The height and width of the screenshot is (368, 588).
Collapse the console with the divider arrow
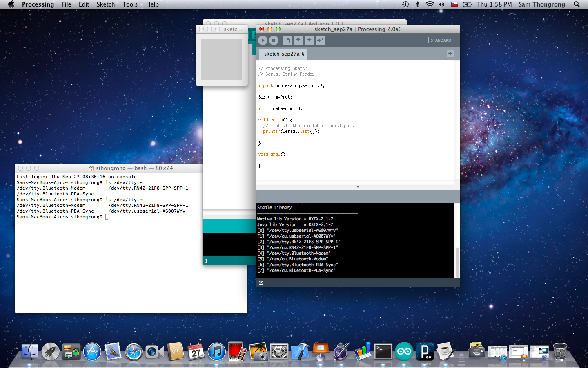[x=358, y=187]
